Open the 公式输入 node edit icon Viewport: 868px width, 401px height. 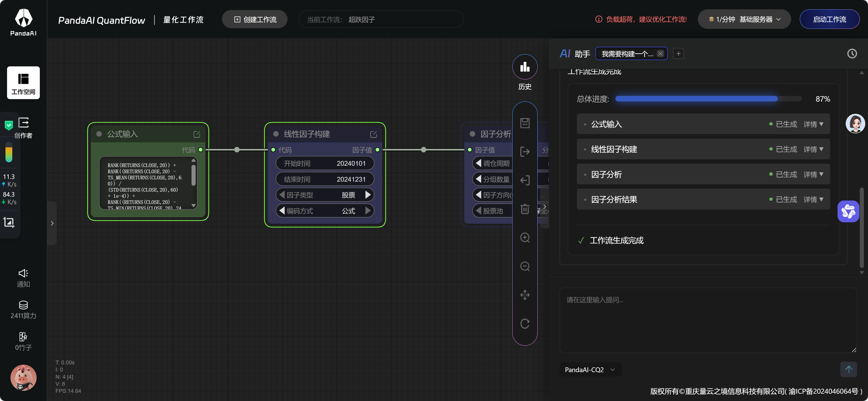[x=197, y=134]
